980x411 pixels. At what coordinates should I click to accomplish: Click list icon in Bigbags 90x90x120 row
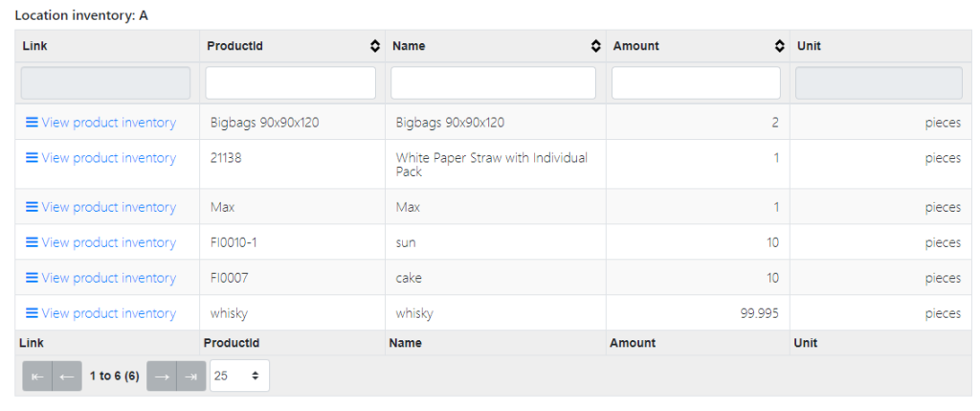click(32, 122)
